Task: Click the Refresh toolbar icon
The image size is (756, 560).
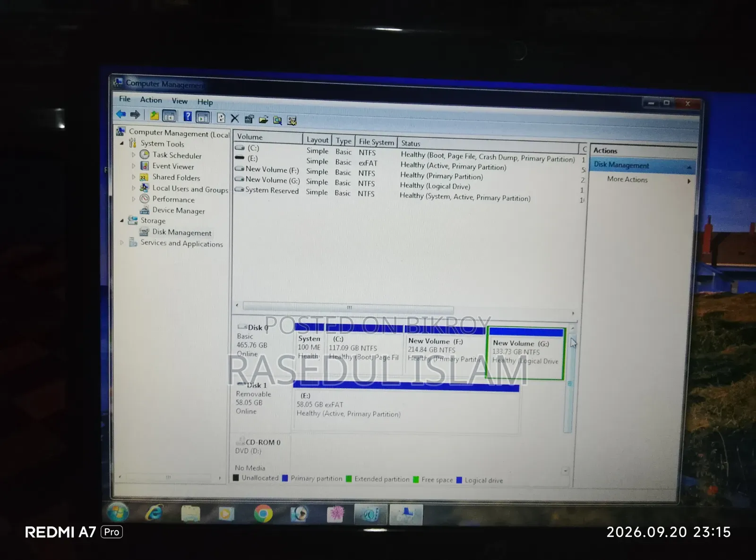Action: [x=221, y=118]
